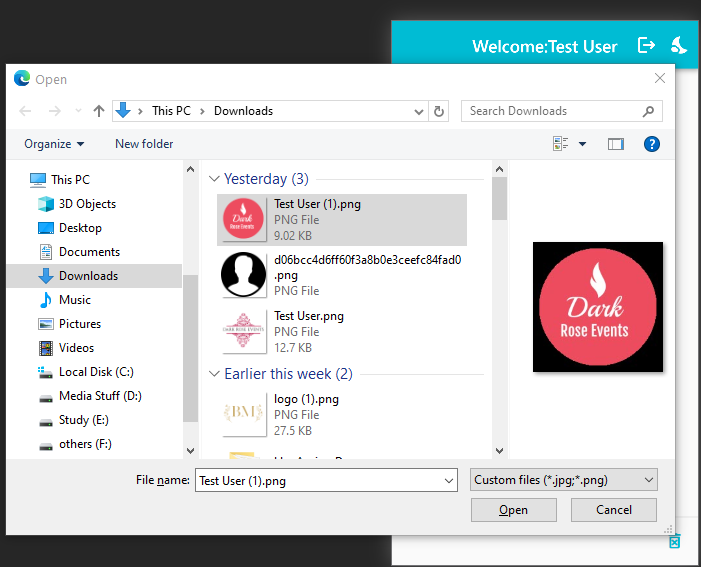
Task: Select Downloads in address breadcrumb
Action: (243, 111)
